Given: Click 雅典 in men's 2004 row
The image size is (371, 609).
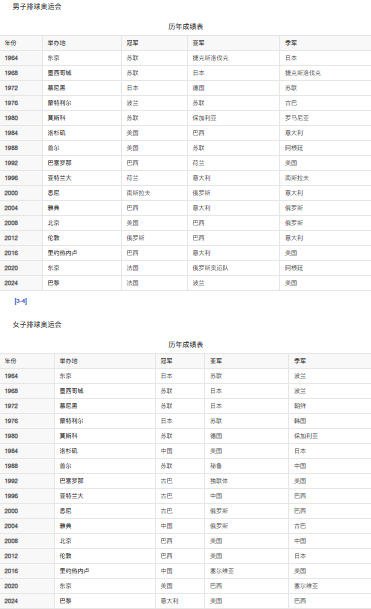Looking at the screenshot, I should 54,208.
